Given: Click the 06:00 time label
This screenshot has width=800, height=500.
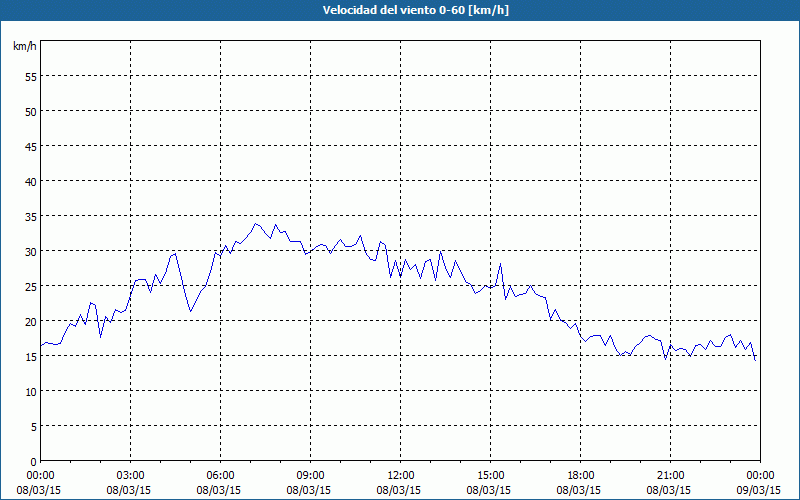Looking at the screenshot, I should (220, 476).
